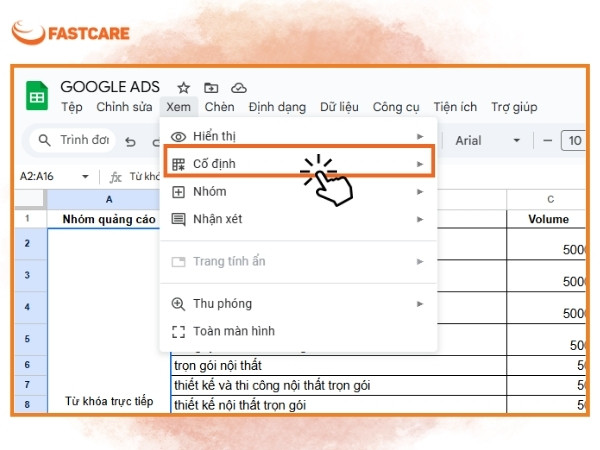Click the fx formula icon
Image resolution: width=600 pixels, height=450 pixels.
coord(116,177)
